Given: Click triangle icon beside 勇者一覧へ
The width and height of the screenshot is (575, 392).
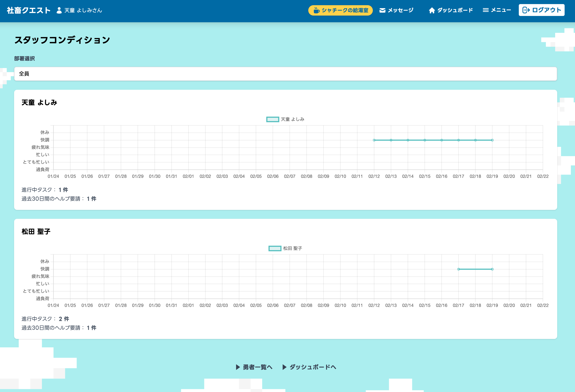Looking at the screenshot, I should tap(238, 367).
